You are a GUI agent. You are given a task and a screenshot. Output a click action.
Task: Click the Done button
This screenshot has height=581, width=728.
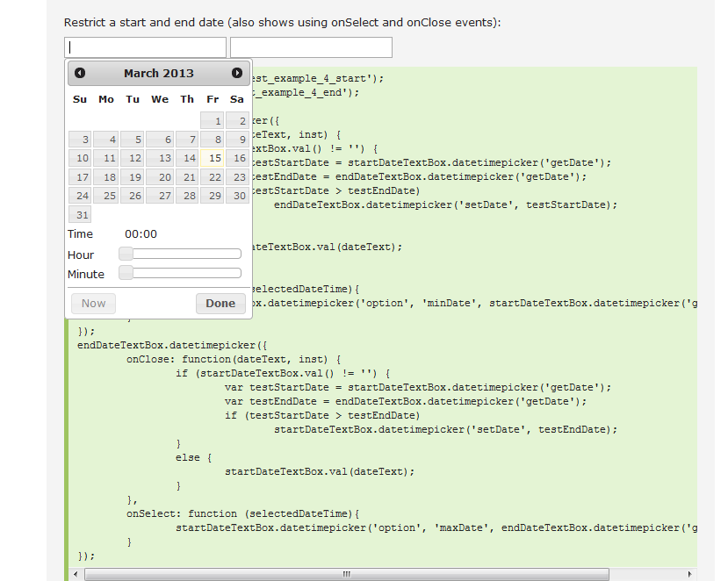pyautogui.click(x=220, y=304)
